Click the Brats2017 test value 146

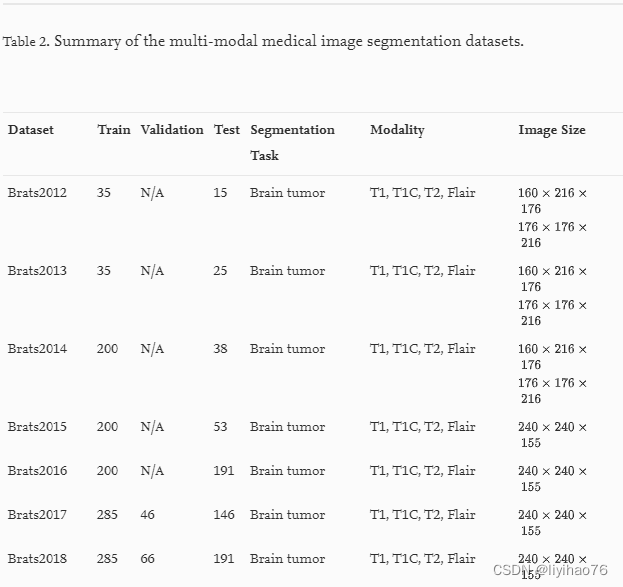[224, 515]
